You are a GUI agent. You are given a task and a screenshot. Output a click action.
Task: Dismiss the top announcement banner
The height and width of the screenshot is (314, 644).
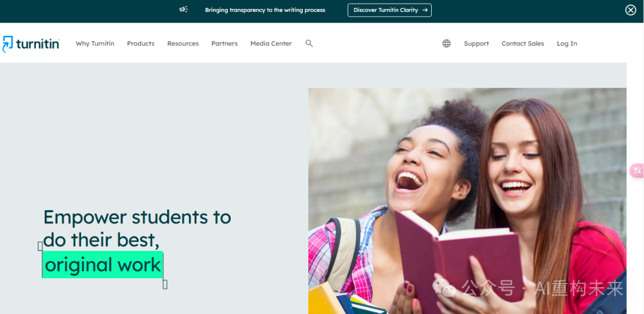pyautogui.click(x=630, y=10)
